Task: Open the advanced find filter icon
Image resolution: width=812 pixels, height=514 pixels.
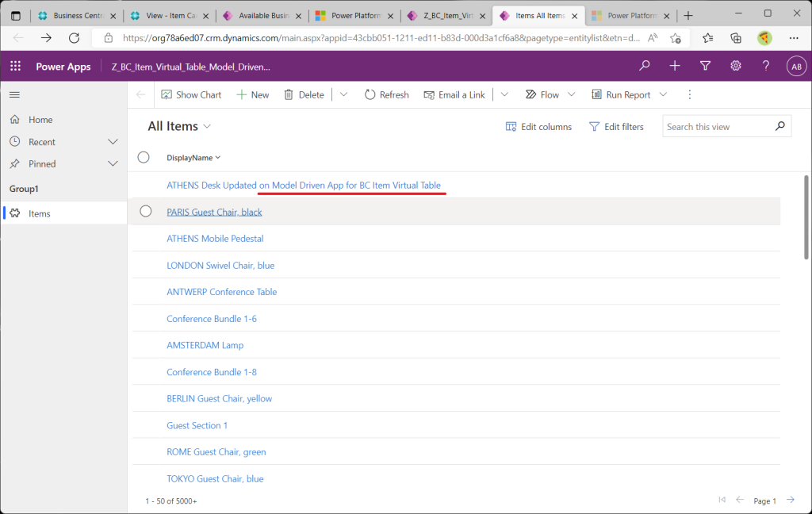Action: coord(705,67)
